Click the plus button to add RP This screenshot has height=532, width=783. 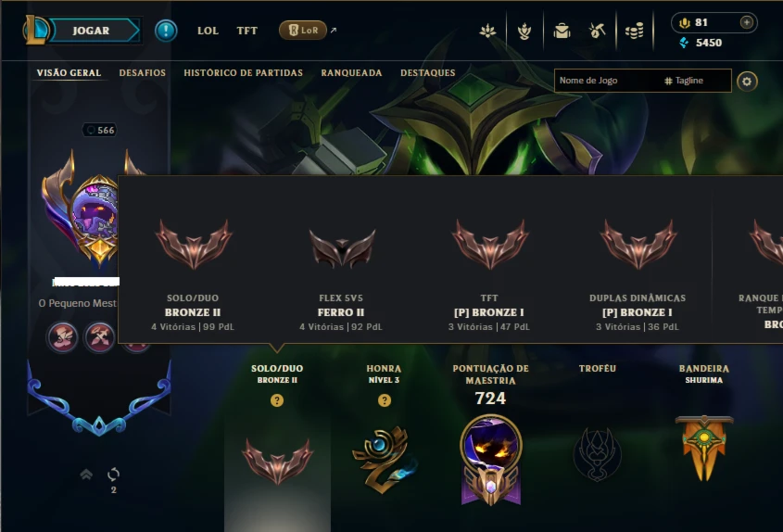(747, 22)
